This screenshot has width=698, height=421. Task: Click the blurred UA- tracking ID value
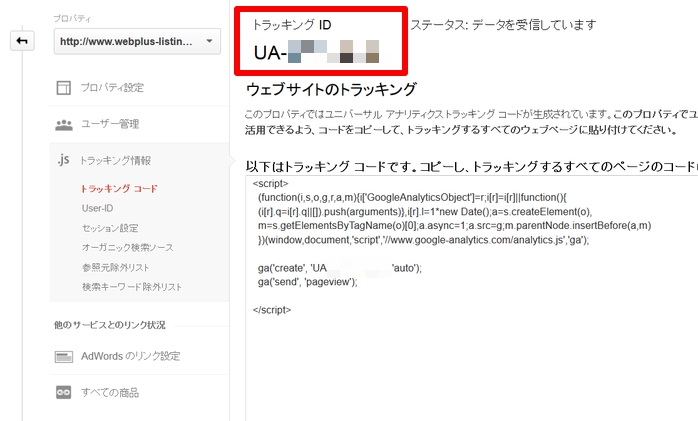click(x=317, y=52)
